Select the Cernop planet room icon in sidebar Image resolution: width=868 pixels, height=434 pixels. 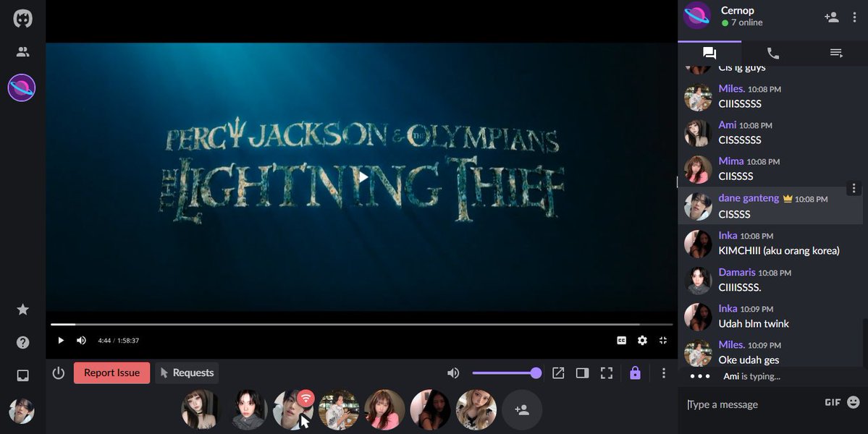pyautogui.click(x=22, y=88)
